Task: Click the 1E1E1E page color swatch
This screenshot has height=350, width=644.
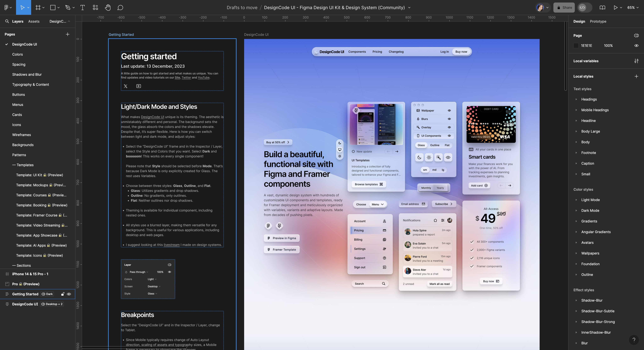Action: [576, 46]
